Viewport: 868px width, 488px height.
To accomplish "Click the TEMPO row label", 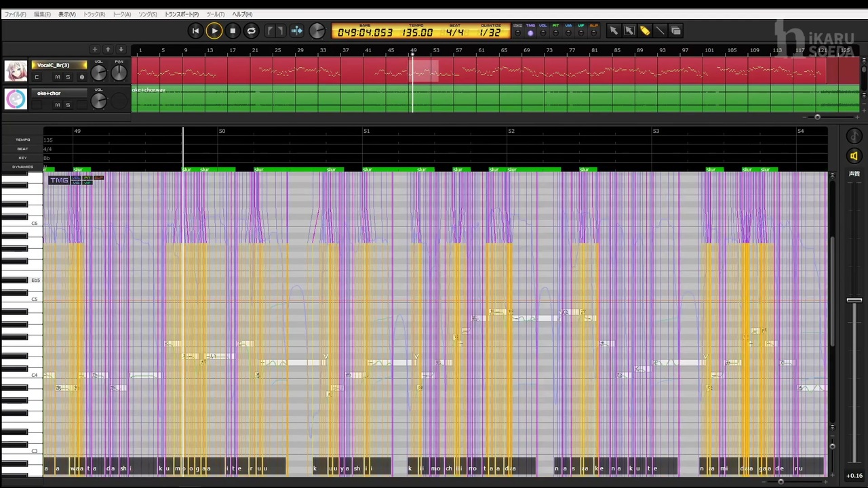I will pos(22,140).
